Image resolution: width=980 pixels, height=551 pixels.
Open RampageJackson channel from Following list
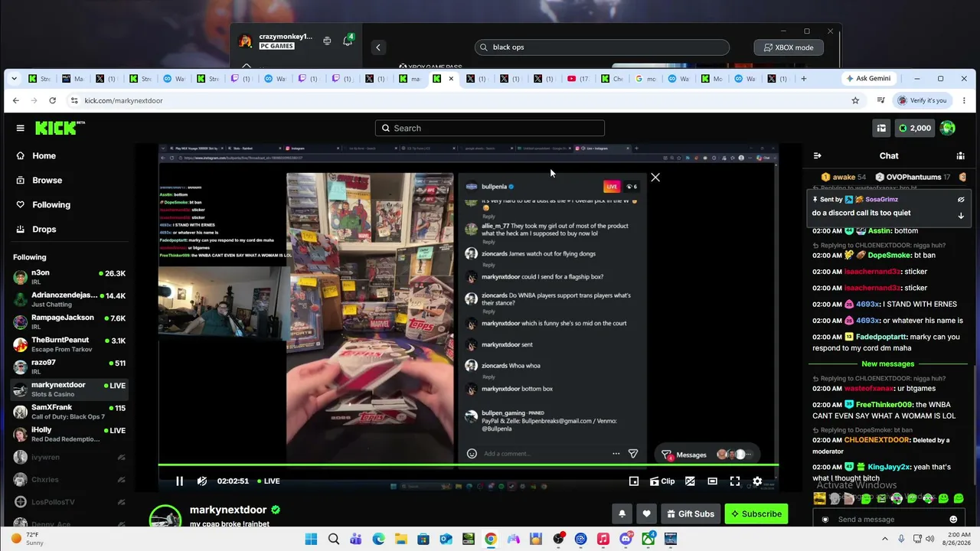coord(70,321)
